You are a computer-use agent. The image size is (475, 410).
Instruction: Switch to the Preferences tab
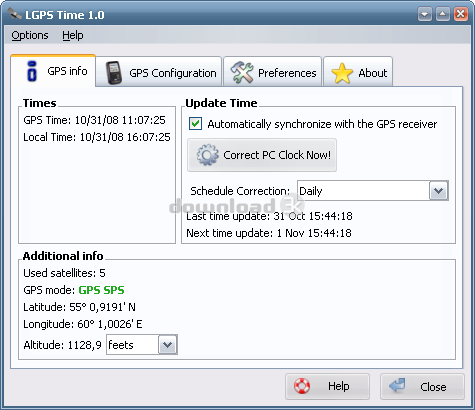[272, 72]
